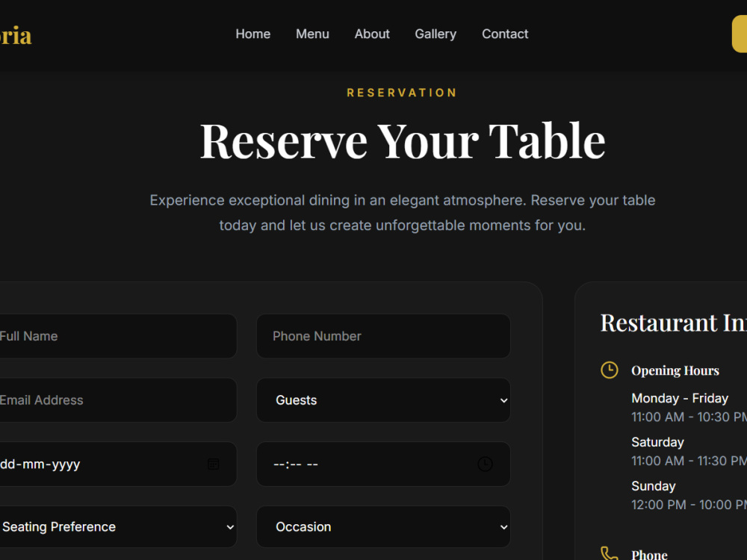This screenshot has width=747, height=560.
Task: Click the RESERVATION section label
Action: [x=402, y=93]
